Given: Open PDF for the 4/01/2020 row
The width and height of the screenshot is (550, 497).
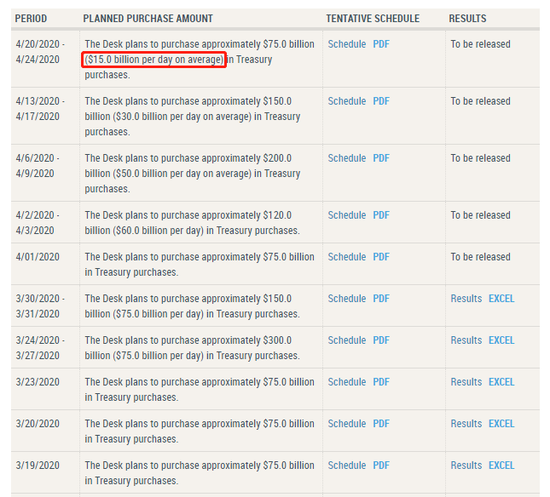Looking at the screenshot, I should pyautogui.click(x=381, y=257).
